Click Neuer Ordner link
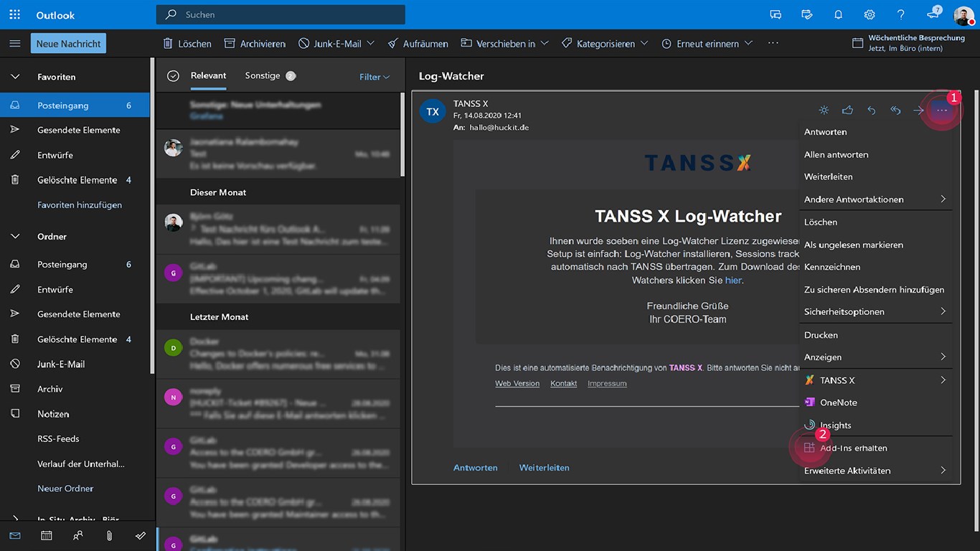 click(65, 489)
